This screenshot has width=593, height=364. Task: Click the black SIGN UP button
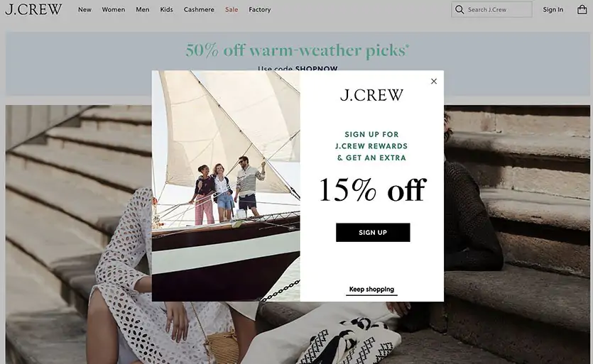tap(373, 233)
